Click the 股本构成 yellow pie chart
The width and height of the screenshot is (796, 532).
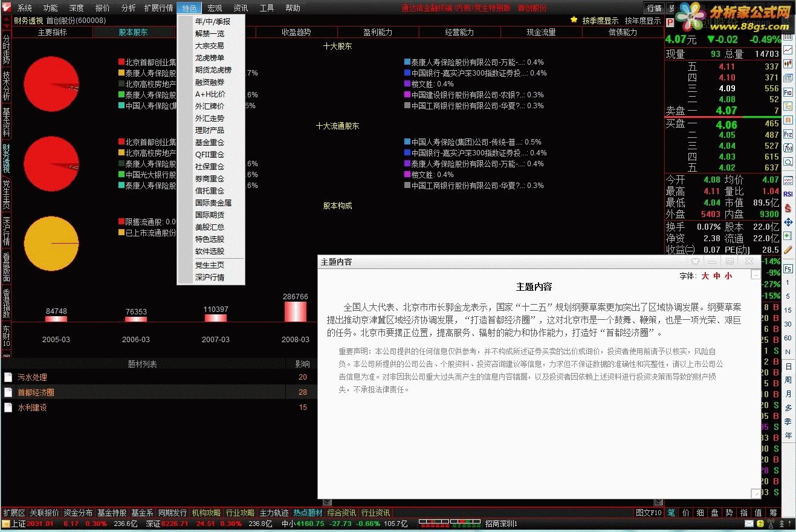coord(51,243)
